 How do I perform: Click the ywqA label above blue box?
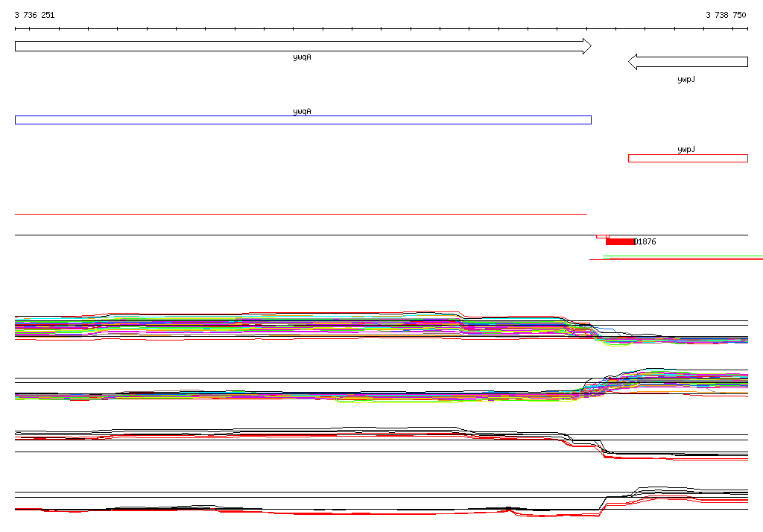tap(303, 112)
